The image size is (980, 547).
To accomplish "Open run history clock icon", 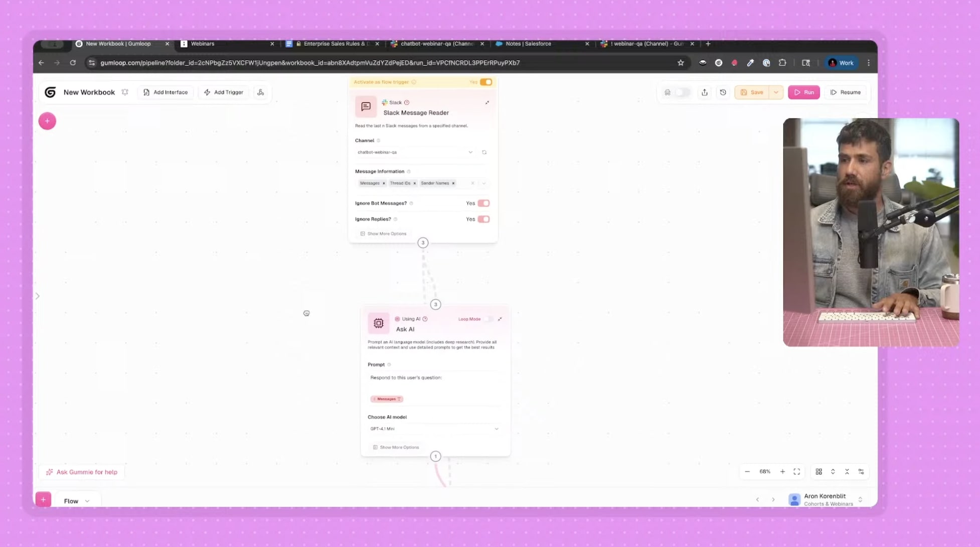I will [x=723, y=92].
